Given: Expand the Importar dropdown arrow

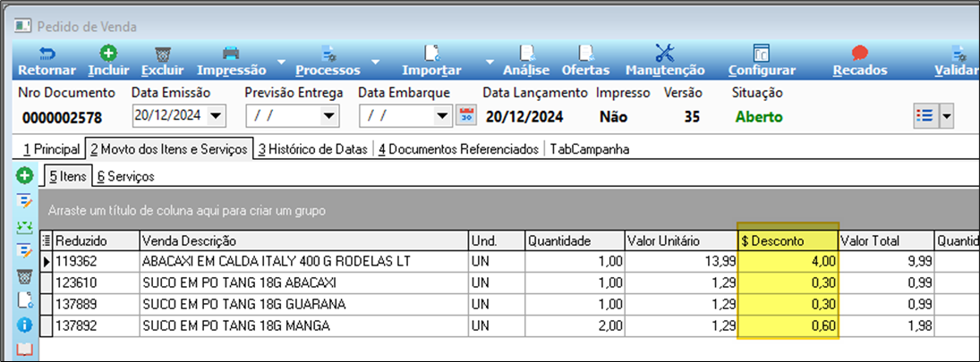Looking at the screenshot, I should [x=490, y=62].
